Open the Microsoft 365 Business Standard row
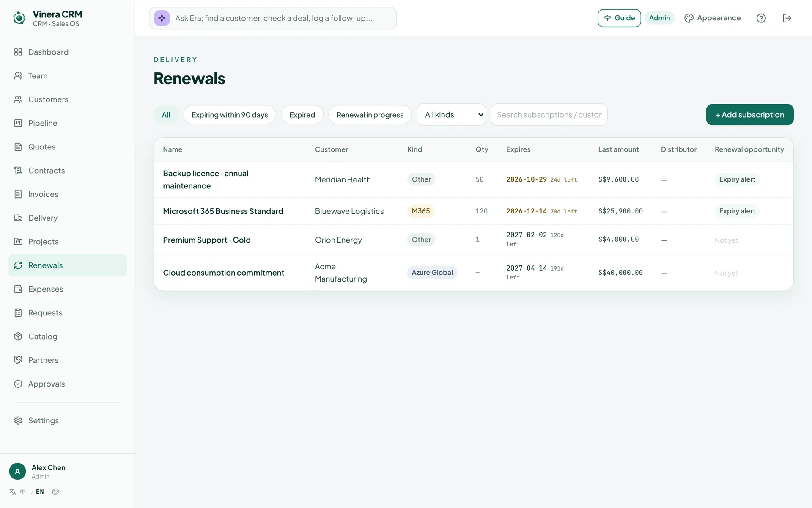The height and width of the screenshot is (508, 812). pyautogui.click(x=474, y=211)
